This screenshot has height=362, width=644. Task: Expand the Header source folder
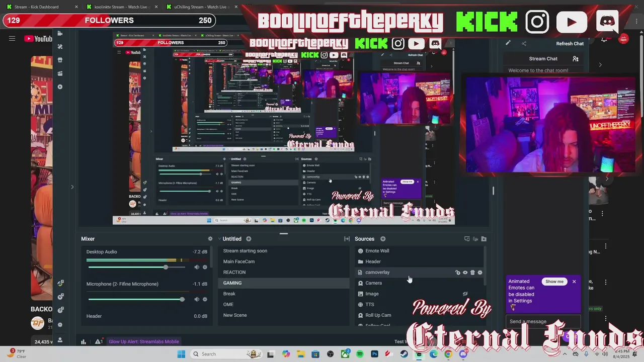[360, 261]
